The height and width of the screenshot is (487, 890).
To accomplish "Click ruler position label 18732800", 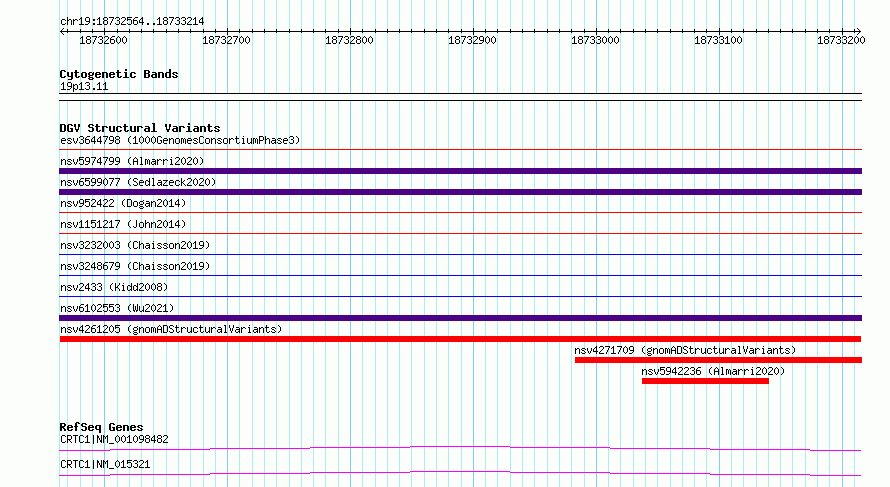I will tap(349, 40).
